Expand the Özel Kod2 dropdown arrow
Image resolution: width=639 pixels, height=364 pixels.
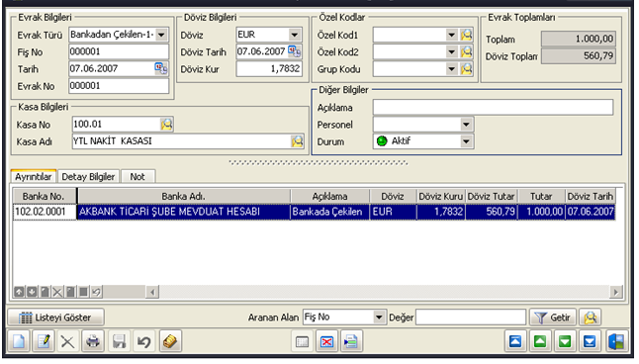(451, 51)
